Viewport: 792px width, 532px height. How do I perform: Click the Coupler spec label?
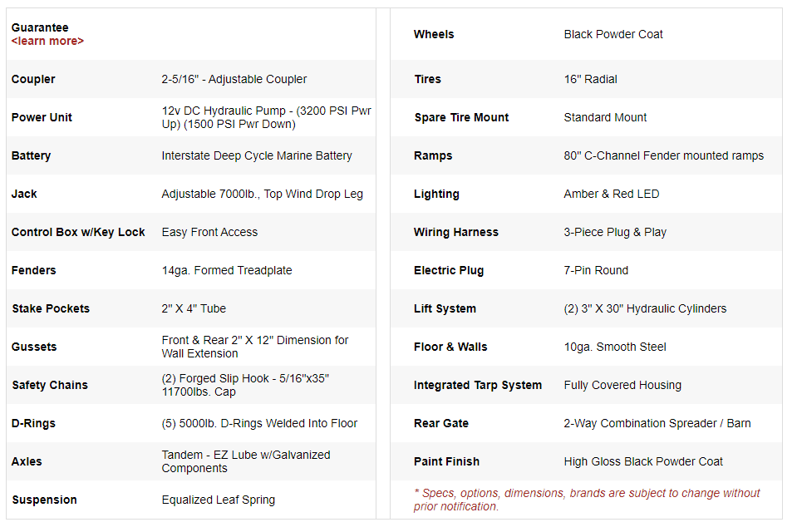click(x=33, y=79)
